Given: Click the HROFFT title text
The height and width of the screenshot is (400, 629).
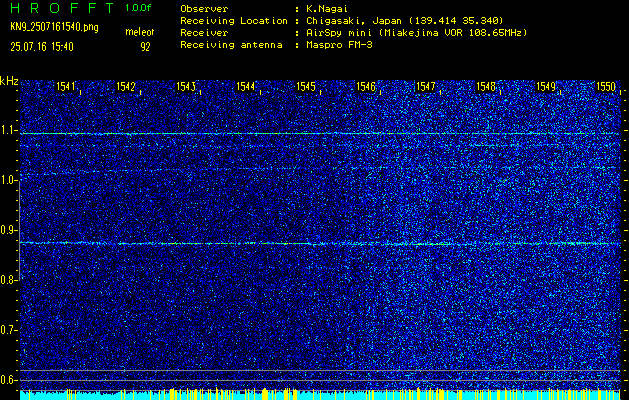Looking at the screenshot, I should pos(63,8).
